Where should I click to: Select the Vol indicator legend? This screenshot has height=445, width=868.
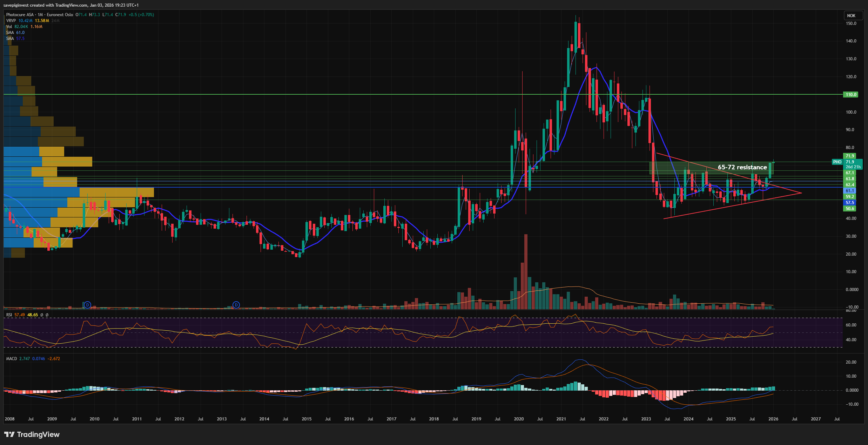point(9,27)
